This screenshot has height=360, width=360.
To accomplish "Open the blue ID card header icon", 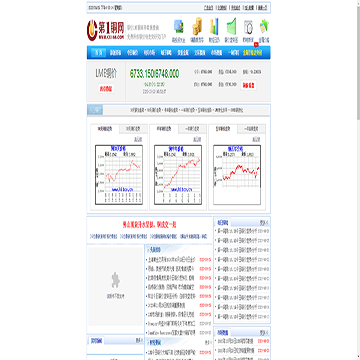I will pyautogui.click(x=179, y=27).
